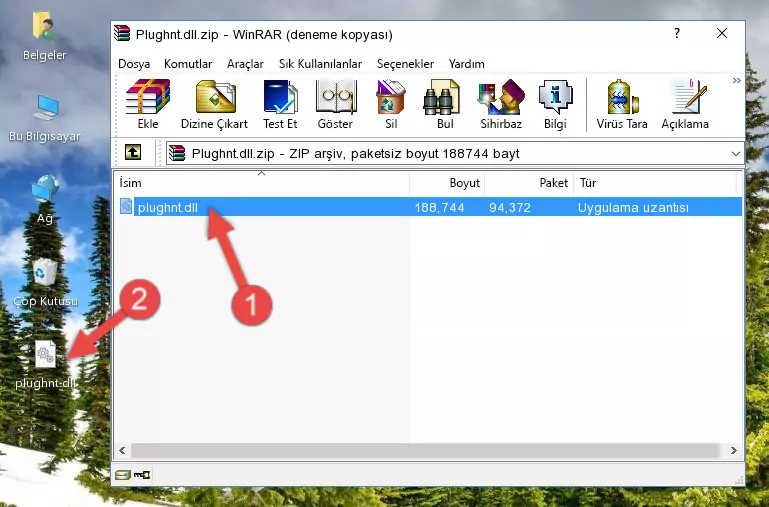The width and height of the screenshot is (769, 507).
Task: Show archive Bilgi information
Action: (x=555, y=104)
